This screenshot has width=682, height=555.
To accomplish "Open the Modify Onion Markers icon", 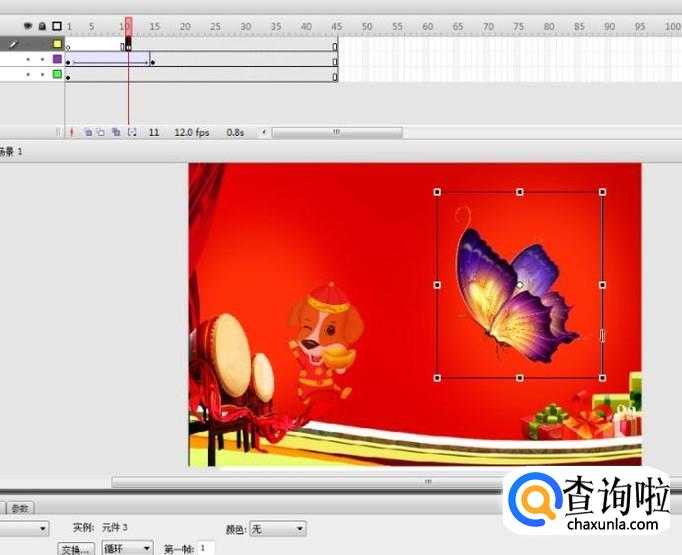I will 132,132.
